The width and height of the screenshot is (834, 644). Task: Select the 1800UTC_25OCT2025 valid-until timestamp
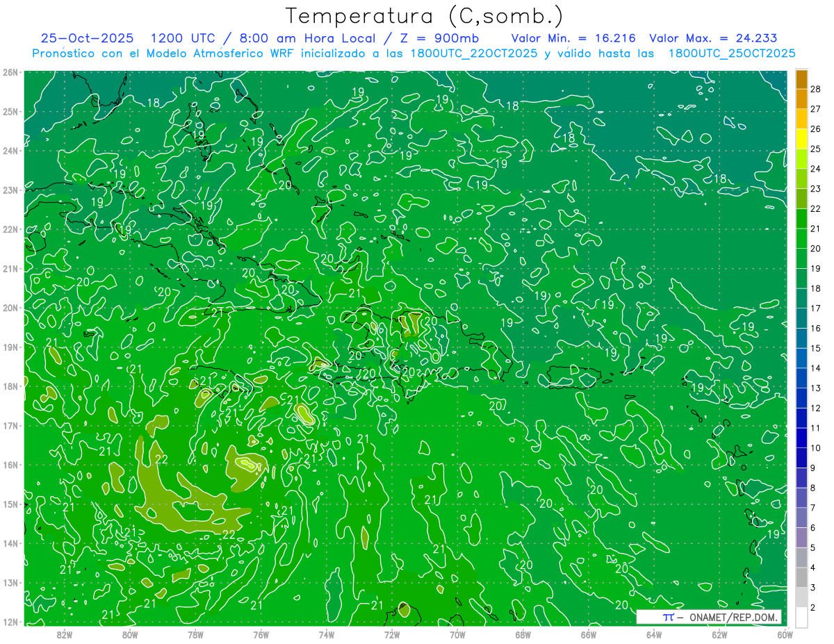coord(731,53)
